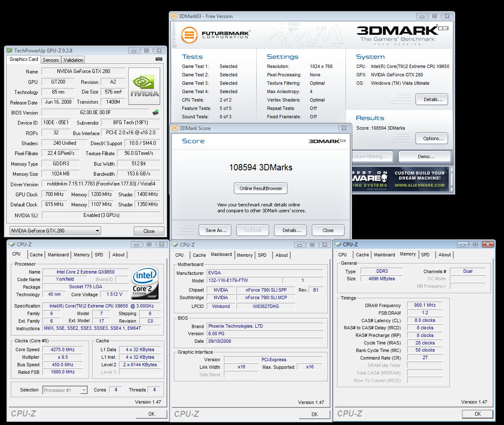Click the GPU-Z Name field value
The image size is (504, 425).
[84, 71]
